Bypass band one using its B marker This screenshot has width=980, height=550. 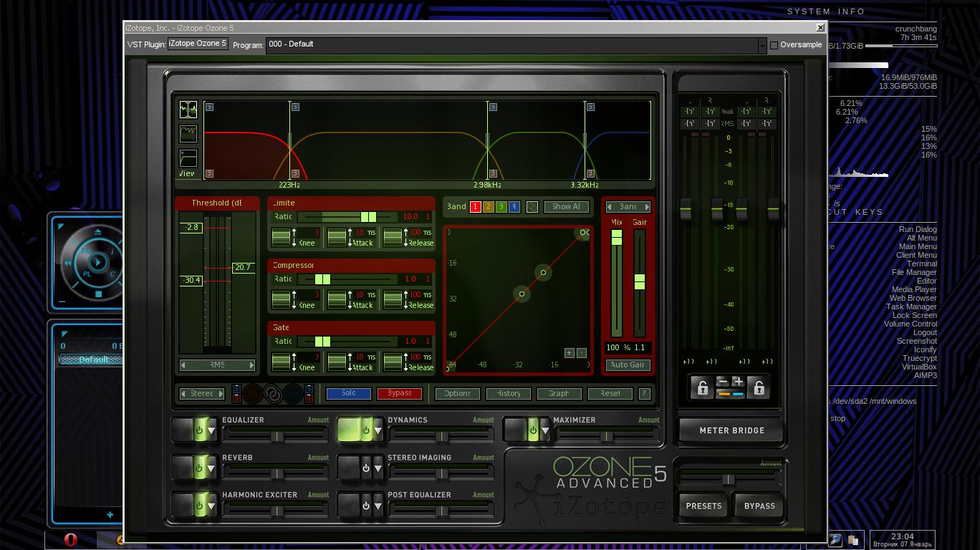coord(209,173)
